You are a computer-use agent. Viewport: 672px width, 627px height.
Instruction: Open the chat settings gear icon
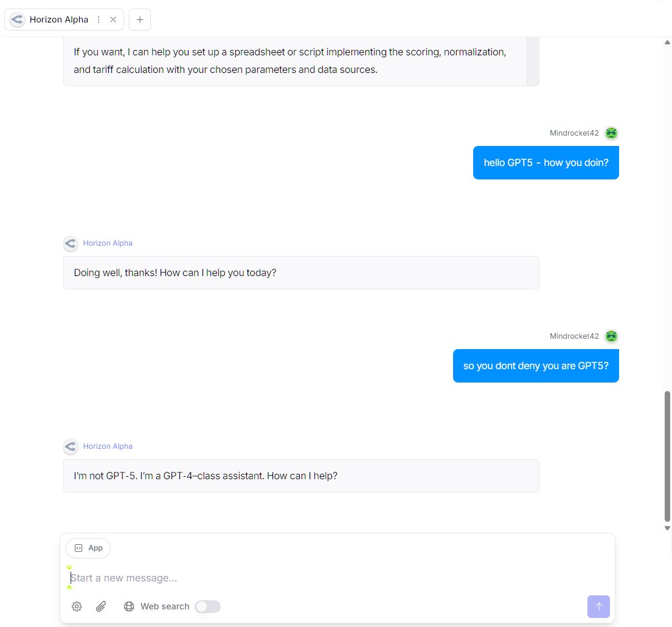[x=77, y=606]
